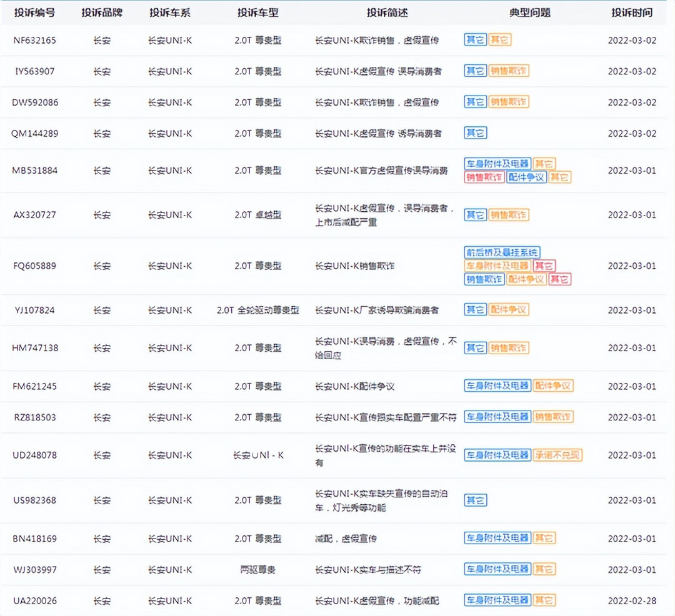
Task: Open the 长安UNI-K虚假宣传 误导消费者 complaint summary
Action: 378,71
